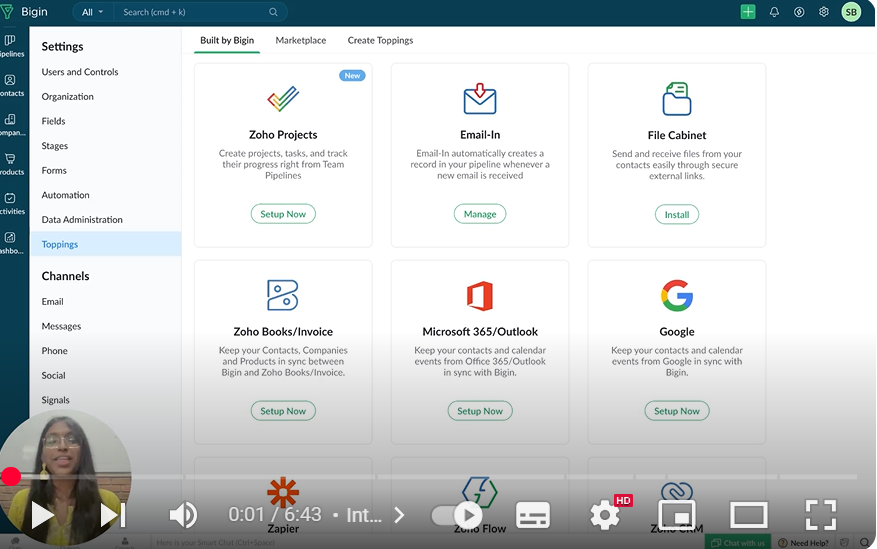The width and height of the screenshot is (877, 549).
Task: Click the Chat with us button
Action: point(738,542)
